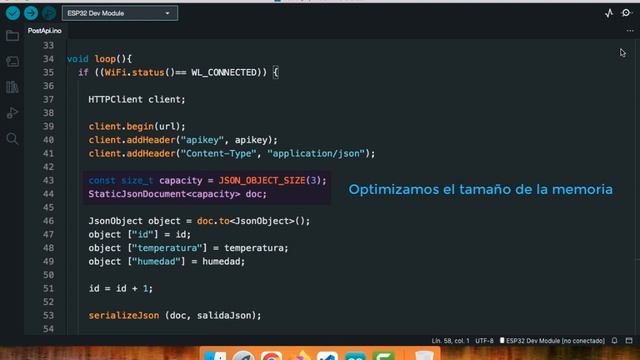
Task: Click the Verify sketch checkmark button
Action: pyautogui.click(x=13, y=13)
